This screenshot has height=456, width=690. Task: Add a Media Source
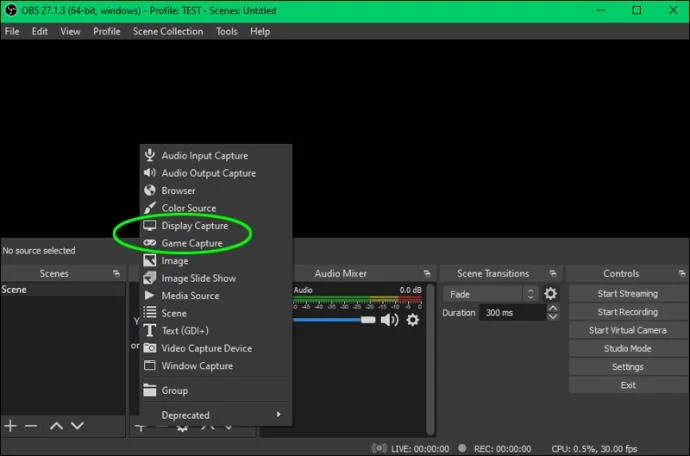pos(216,296)
